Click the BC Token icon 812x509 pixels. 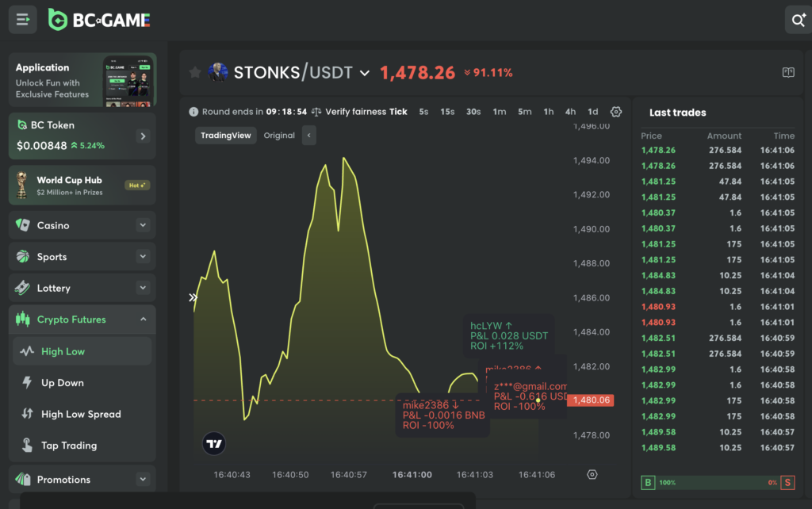point(22,124)
